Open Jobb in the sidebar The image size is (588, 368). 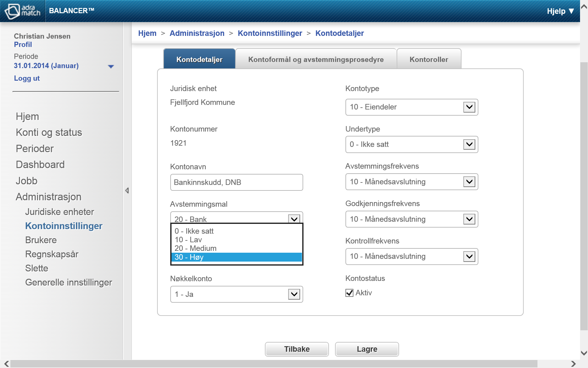click(27, 181)
